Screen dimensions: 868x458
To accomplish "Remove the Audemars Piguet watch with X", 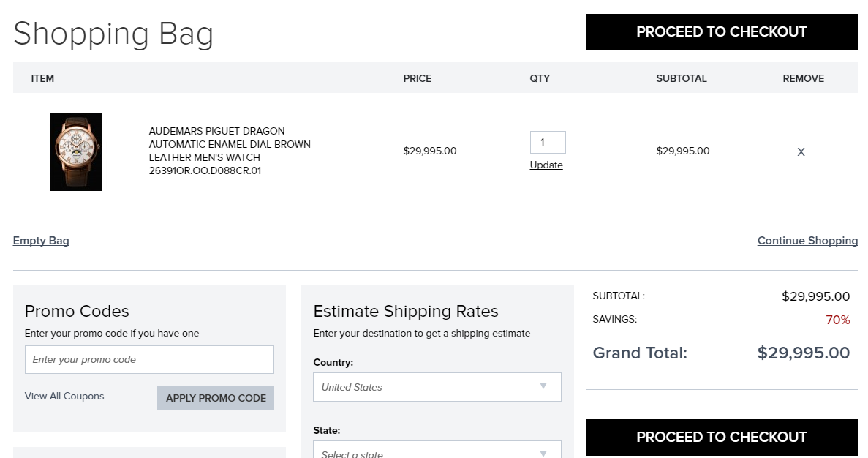I will (x=801, y=151).
